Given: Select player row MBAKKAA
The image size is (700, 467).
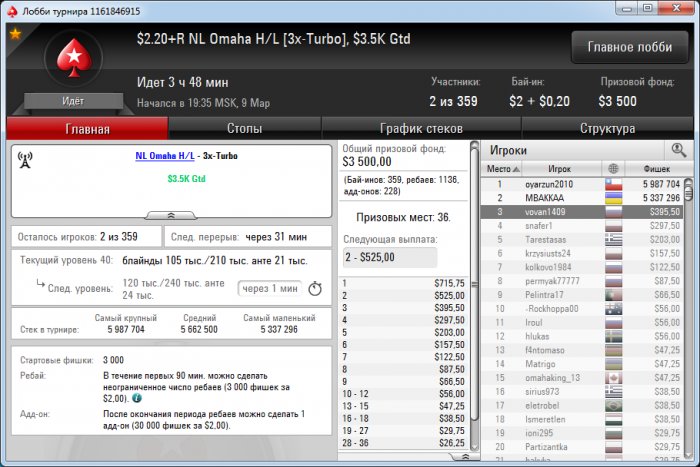Looking at the screenshot, I should (582, 198).
